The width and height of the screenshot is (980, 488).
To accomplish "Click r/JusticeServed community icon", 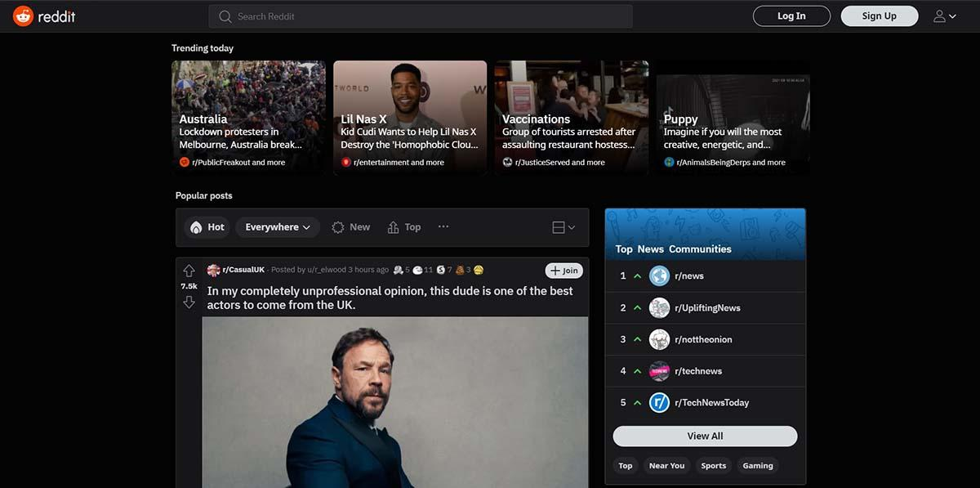I will pyautogui.click(x=507, y=162).
